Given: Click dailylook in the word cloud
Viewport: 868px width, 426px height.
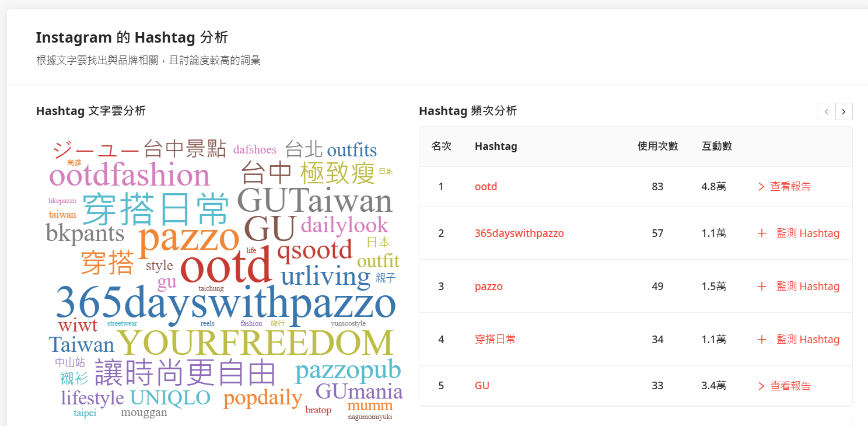Looking at the screenshot, I should [x=345, y=225].
